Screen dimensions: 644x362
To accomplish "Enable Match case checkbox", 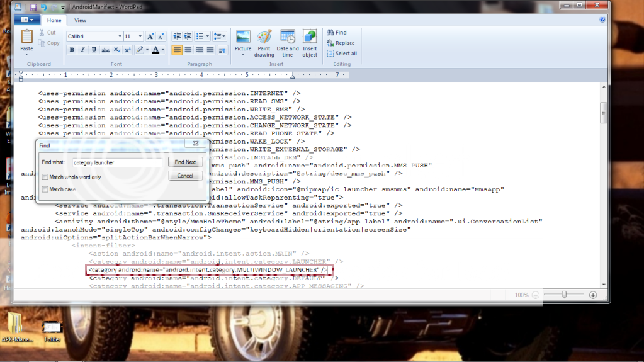I will pyautogui.click(x=45, y=189).
